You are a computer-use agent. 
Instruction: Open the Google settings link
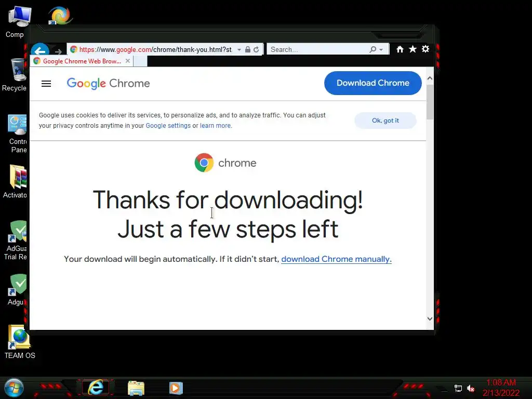[x=168, y=126]
